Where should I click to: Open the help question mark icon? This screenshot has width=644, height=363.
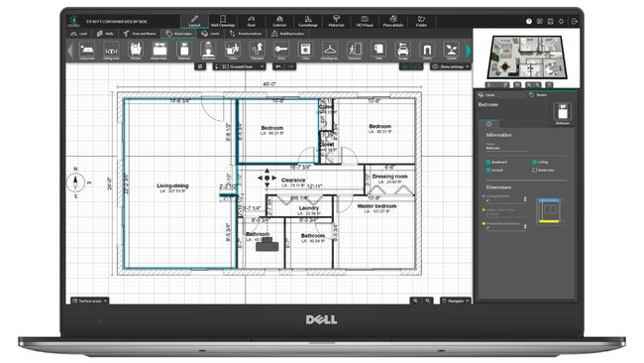[x=529, y=21]
